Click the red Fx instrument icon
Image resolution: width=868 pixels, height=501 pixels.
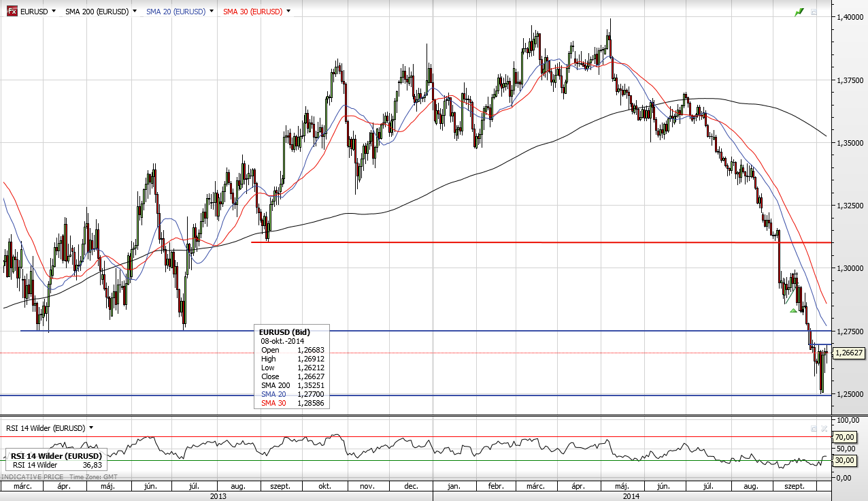pyautogui.click(x=12, y=11)
